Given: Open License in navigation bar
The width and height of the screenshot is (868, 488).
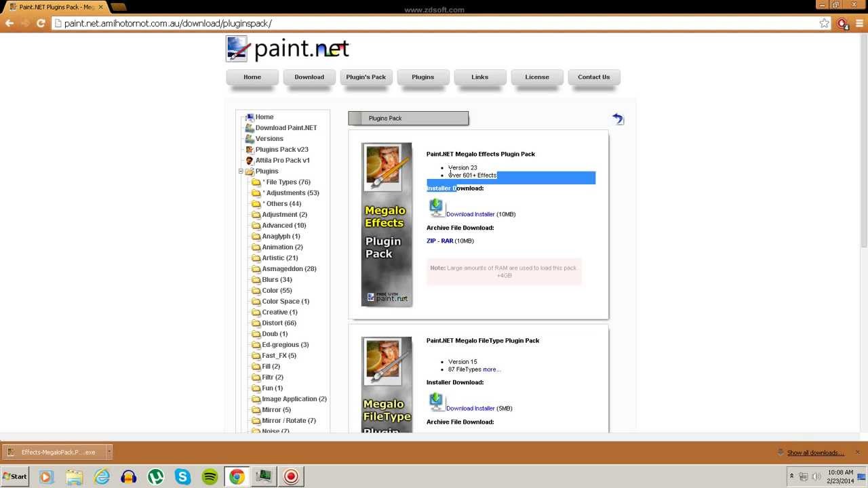Looking at the screenshot, I should tap(537, 77).
